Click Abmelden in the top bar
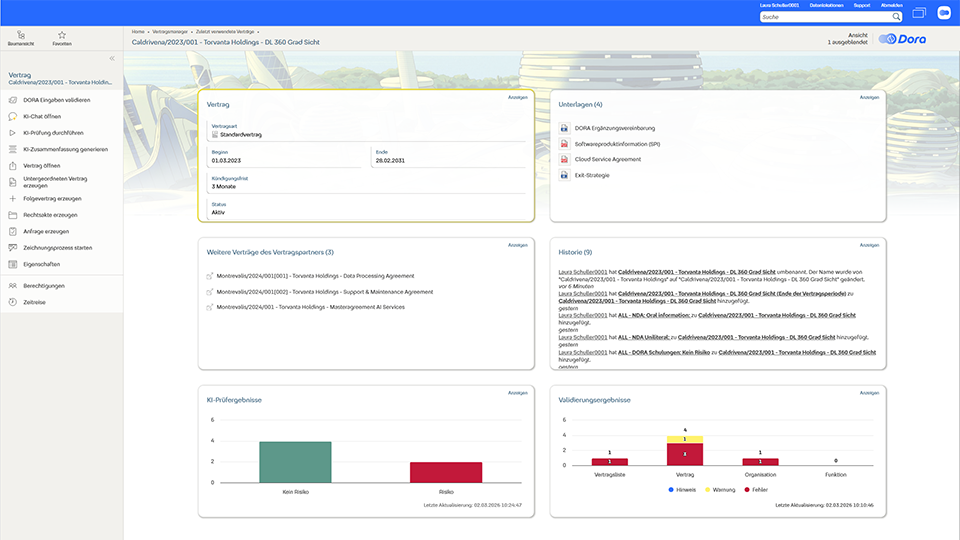This screenshot has width=960, height=540. [x=891, y=5]
